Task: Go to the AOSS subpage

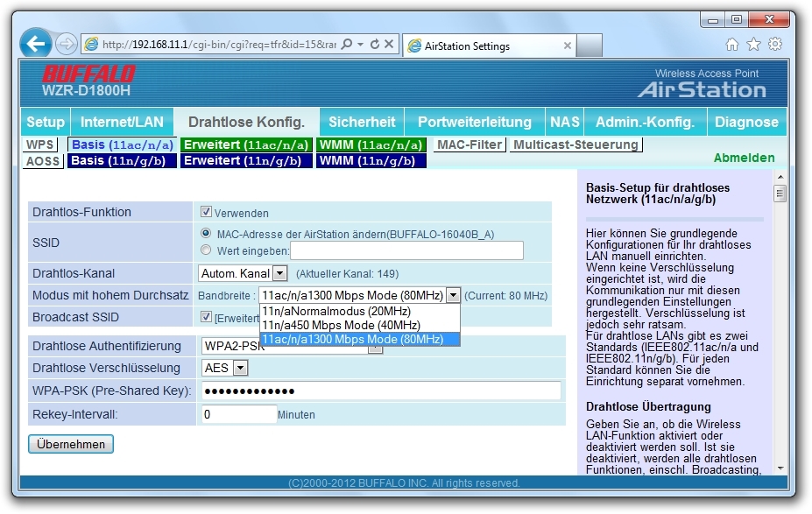Action: point(43,161)
